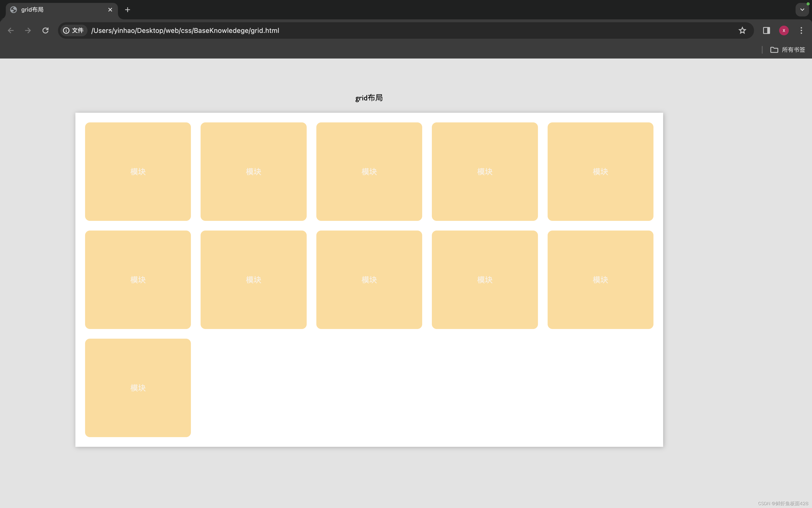Go forward to the next page
The width and height of the screenshot is (812, 508).
click(x=28, y=30)
